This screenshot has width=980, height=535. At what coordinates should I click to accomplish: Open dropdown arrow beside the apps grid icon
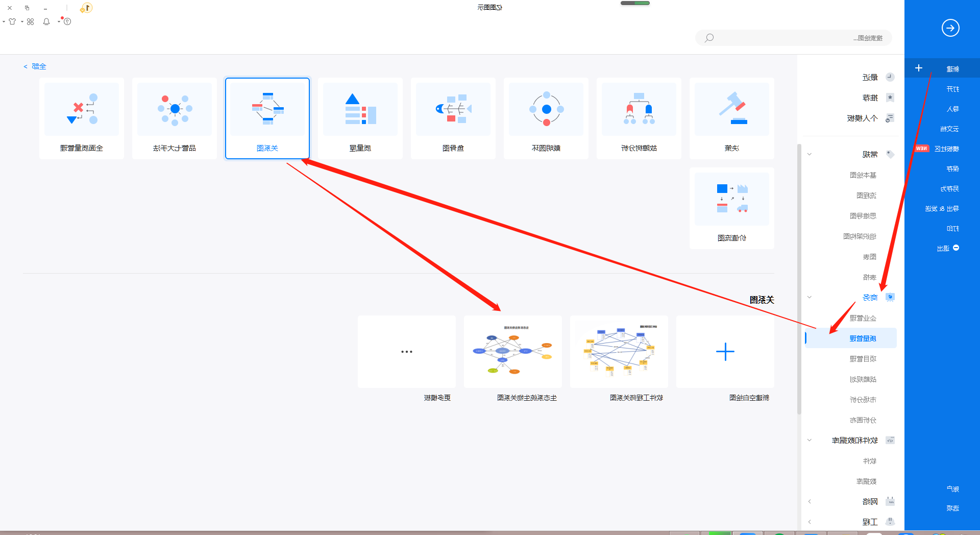click(22, 22)
